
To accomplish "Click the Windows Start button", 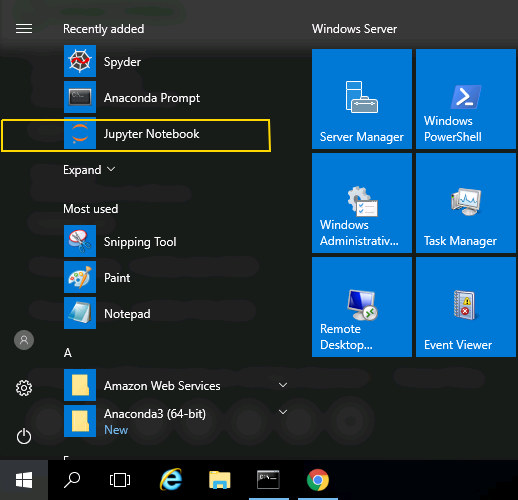I will coord(24,480).
